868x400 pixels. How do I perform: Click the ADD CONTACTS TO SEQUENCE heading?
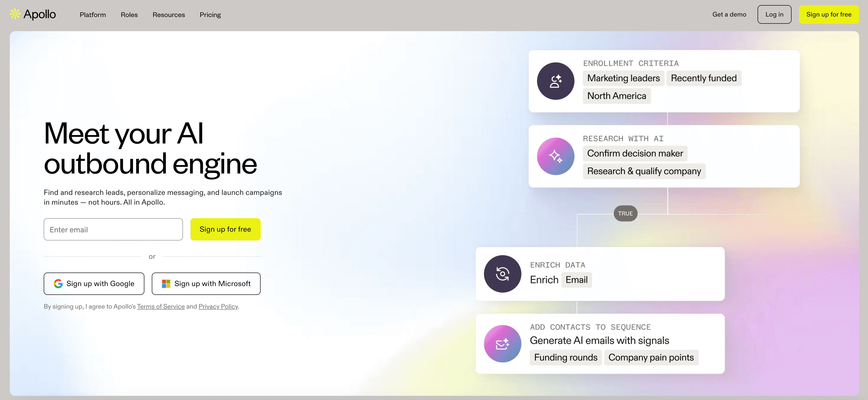(590, 327)
